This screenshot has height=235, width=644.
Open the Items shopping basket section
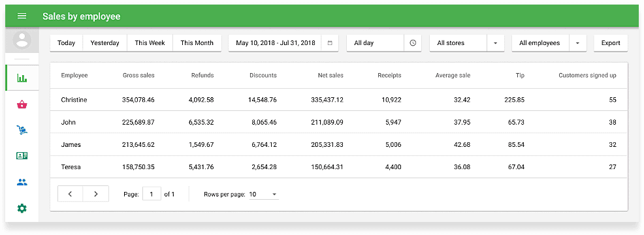click(22, 104)
